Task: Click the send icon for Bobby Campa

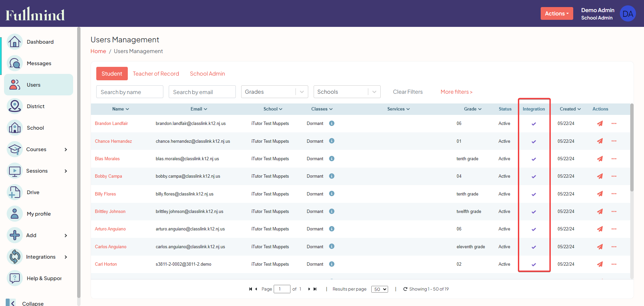Action: coord(600,176)
